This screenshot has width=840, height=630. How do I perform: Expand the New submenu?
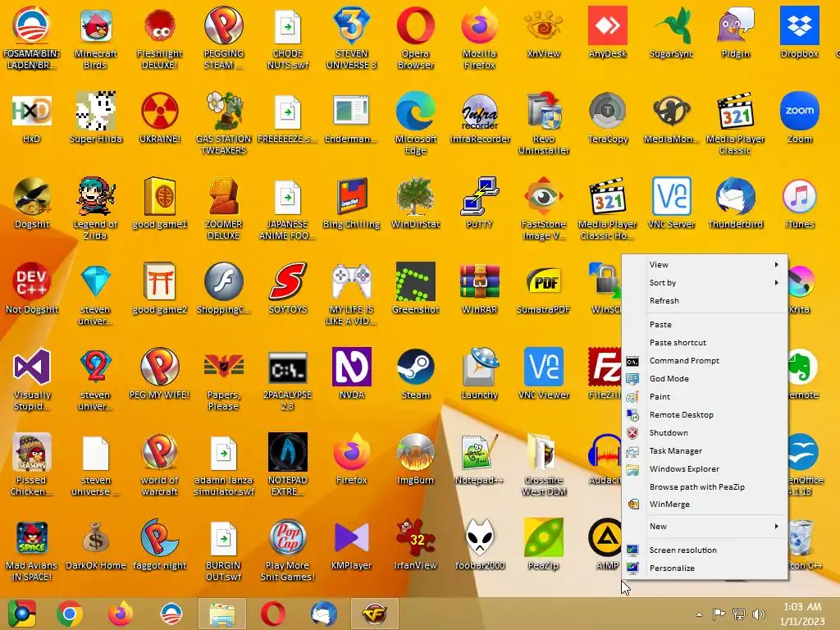coord(705,527)
